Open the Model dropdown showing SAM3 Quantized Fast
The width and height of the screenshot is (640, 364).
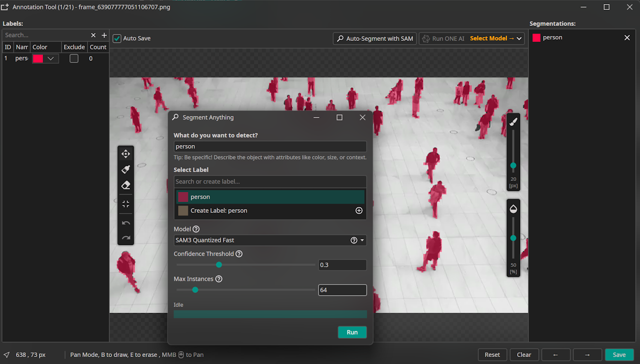point(270,240)
